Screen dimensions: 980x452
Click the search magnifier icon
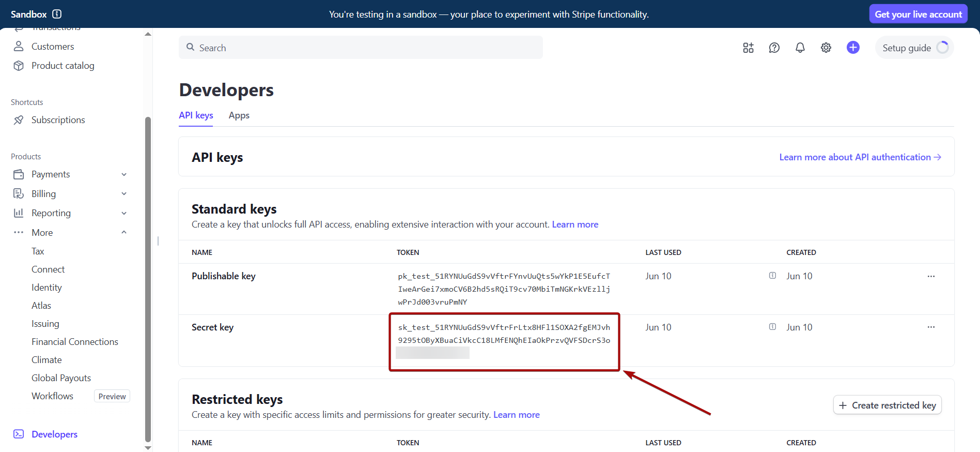pos(190,47)
